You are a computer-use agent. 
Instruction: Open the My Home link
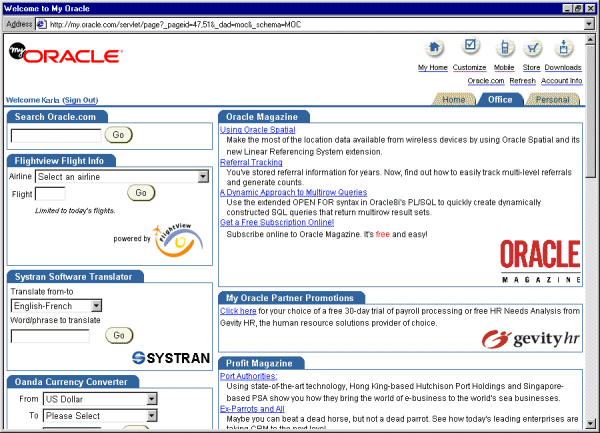[433, 68]
